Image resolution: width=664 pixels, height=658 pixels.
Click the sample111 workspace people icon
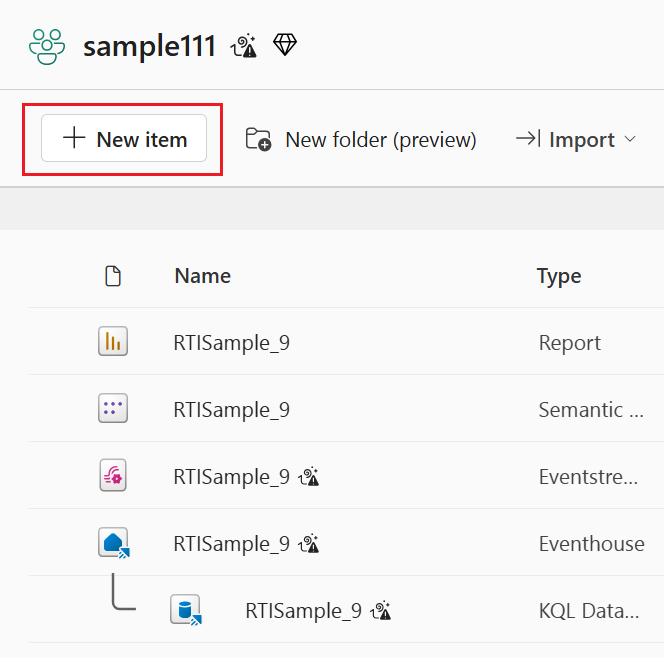click(47, 47)
